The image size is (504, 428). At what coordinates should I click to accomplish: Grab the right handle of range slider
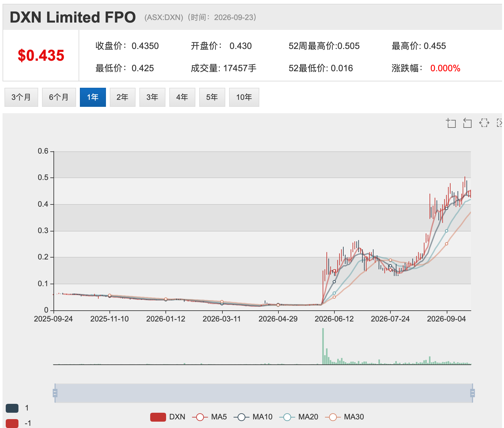click(472, 393)
